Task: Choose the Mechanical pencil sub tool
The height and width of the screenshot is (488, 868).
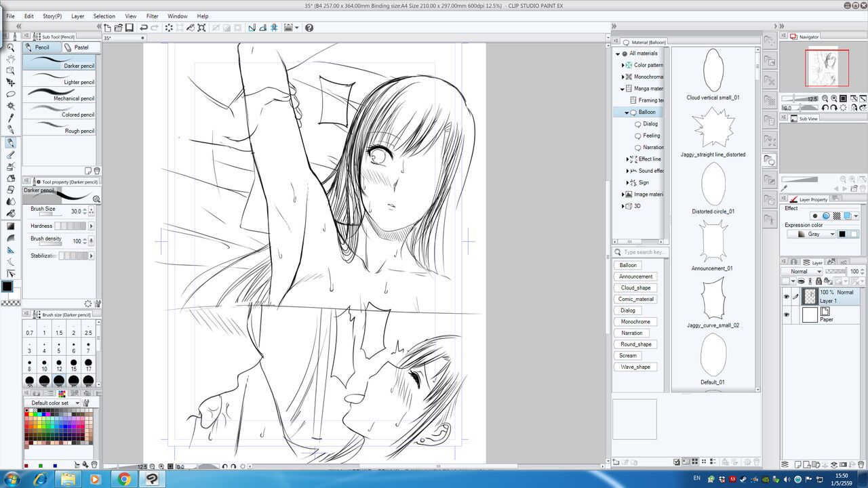Action: pyautogui.click(x=59, y=95)
